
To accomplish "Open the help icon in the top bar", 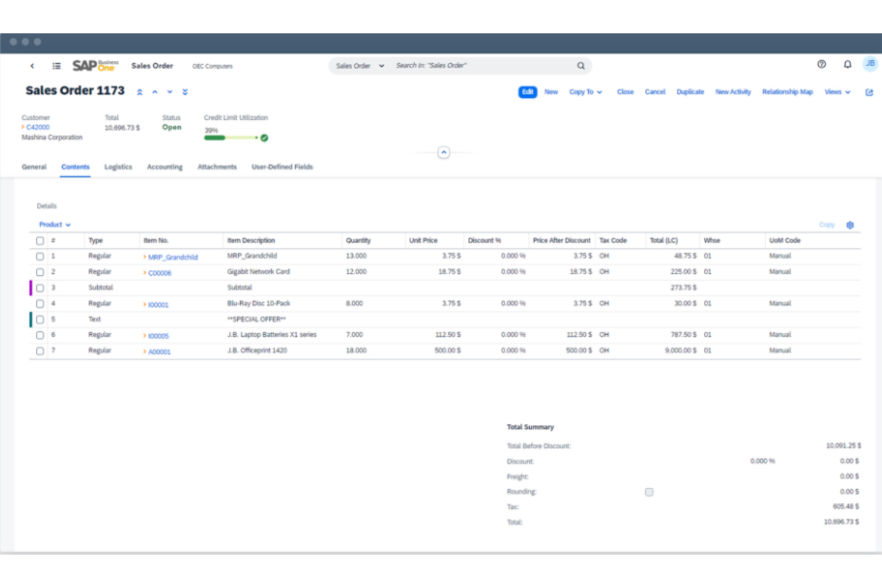I will [x=822, y=64].
